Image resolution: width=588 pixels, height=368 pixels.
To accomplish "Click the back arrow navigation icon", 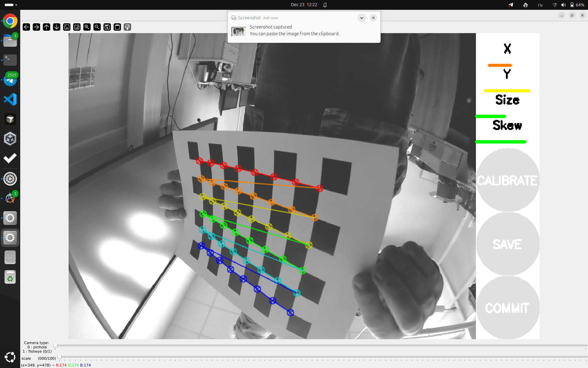I will (26, 27).
